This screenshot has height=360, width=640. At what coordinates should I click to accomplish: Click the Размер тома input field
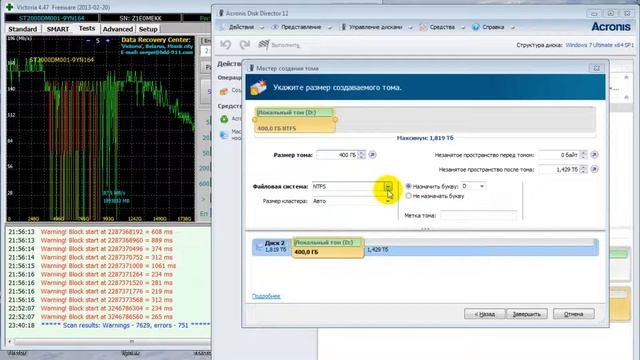[337, 155]
